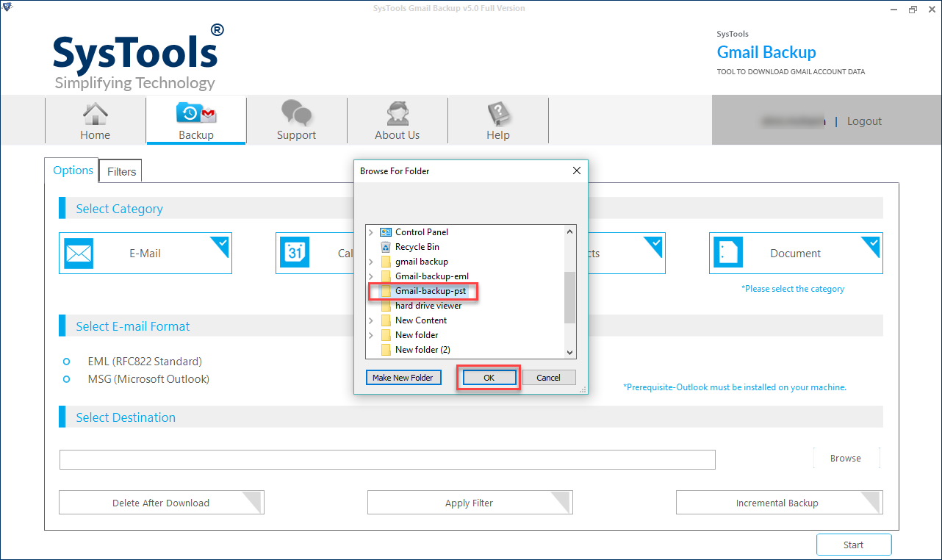
Task: Click the Home house icon
Action: (x=96, y=114)
